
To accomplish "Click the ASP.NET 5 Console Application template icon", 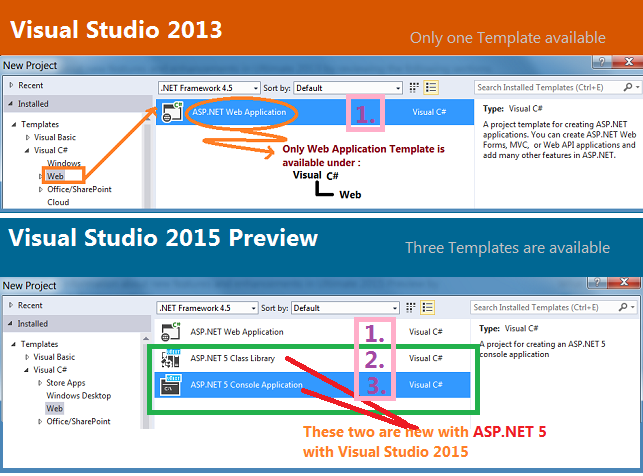I will [171, 385].
